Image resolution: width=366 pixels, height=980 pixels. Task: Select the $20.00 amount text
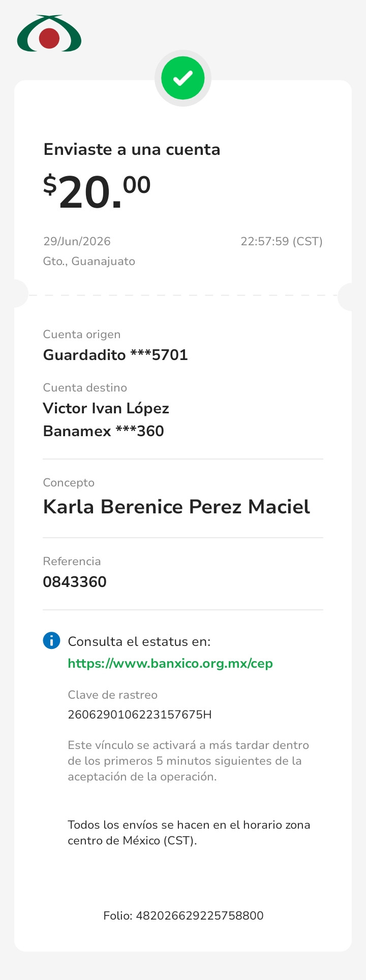tap(97, 192)
